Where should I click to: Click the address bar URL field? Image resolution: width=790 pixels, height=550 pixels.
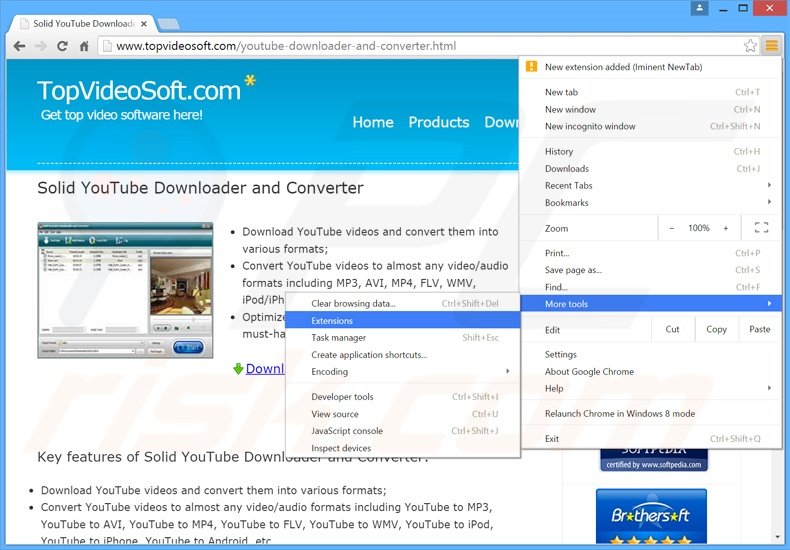[x=423, y=46]
